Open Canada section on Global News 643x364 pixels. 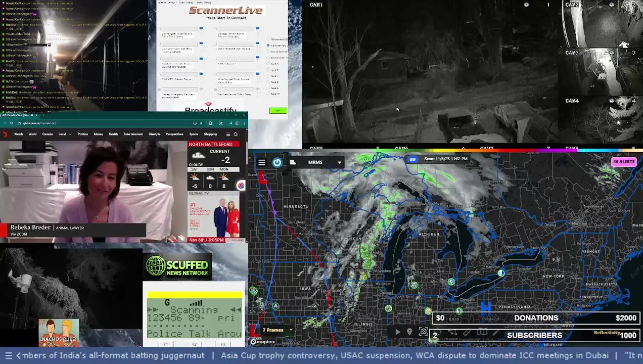48,134
